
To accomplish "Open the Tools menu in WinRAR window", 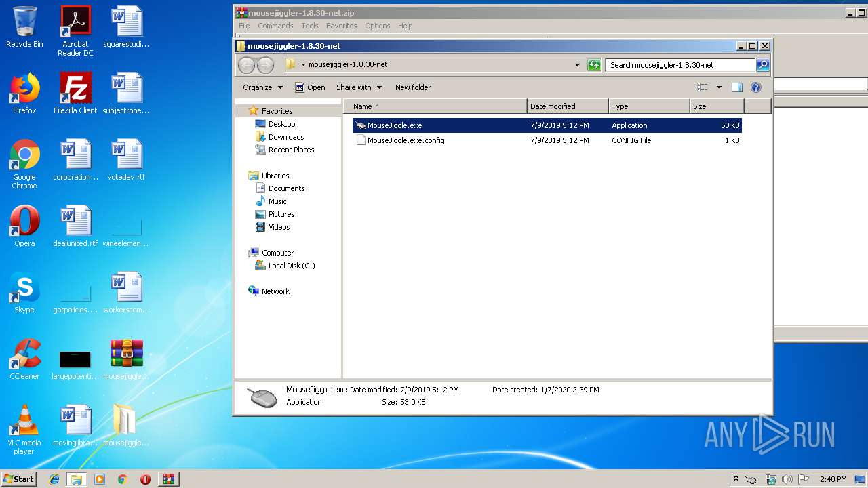I will tap(310, 26).
